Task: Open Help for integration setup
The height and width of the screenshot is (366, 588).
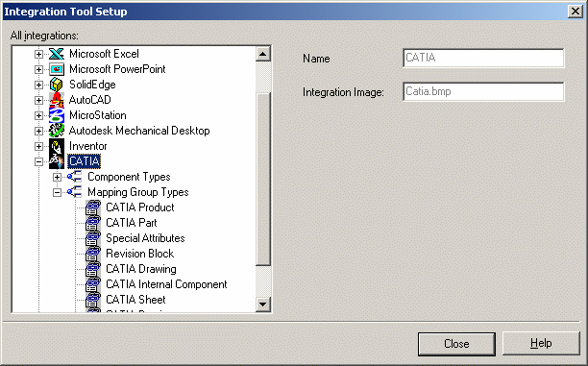Action: point(541,343)
